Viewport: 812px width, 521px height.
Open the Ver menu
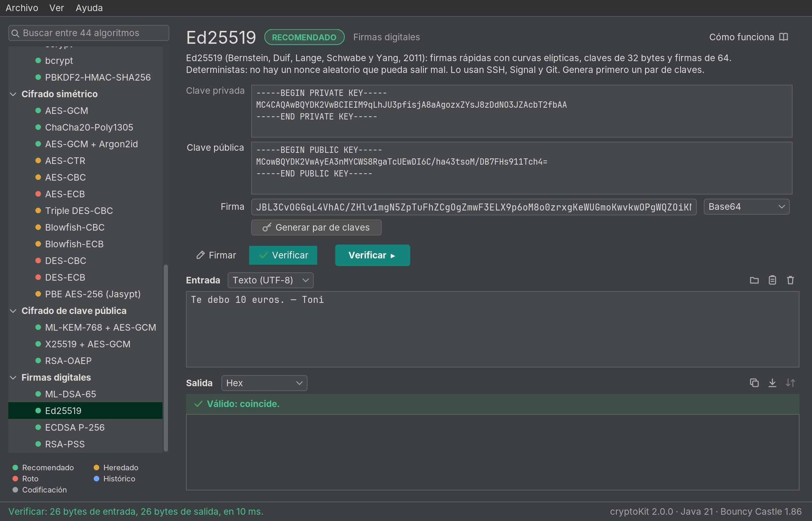tap(57, 8)
